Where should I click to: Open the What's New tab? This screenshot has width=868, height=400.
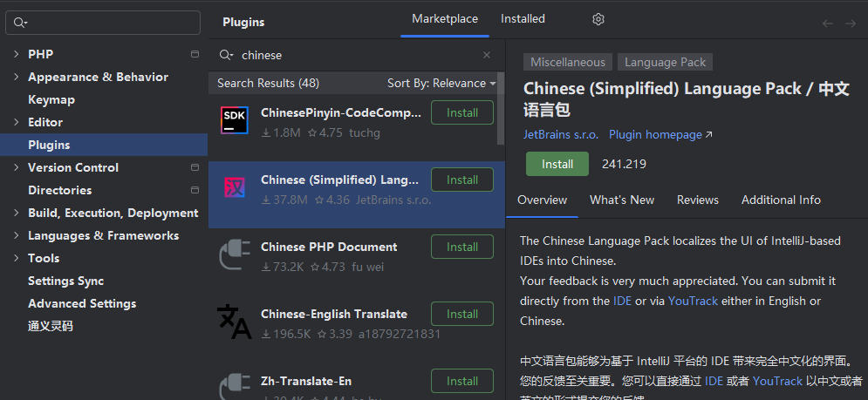pos(622,200)
